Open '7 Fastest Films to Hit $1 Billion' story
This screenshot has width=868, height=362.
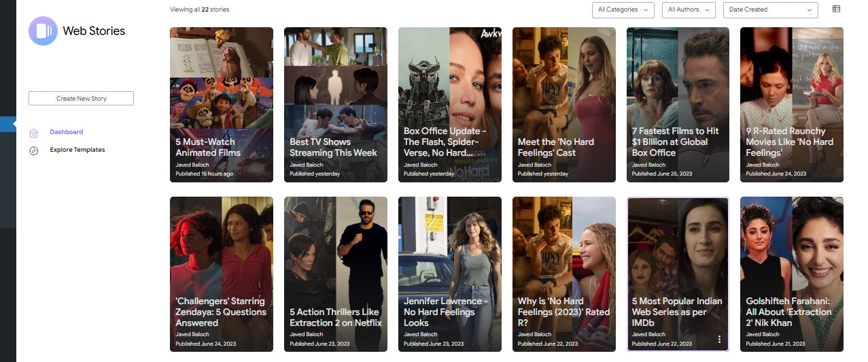[678, 105]
